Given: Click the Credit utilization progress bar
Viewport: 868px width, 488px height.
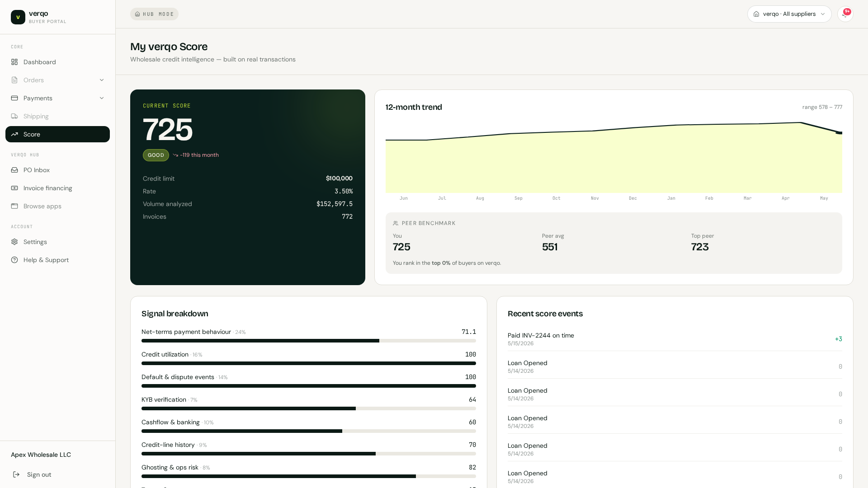Looking at the screenshot, I should [x=309, y=363].
